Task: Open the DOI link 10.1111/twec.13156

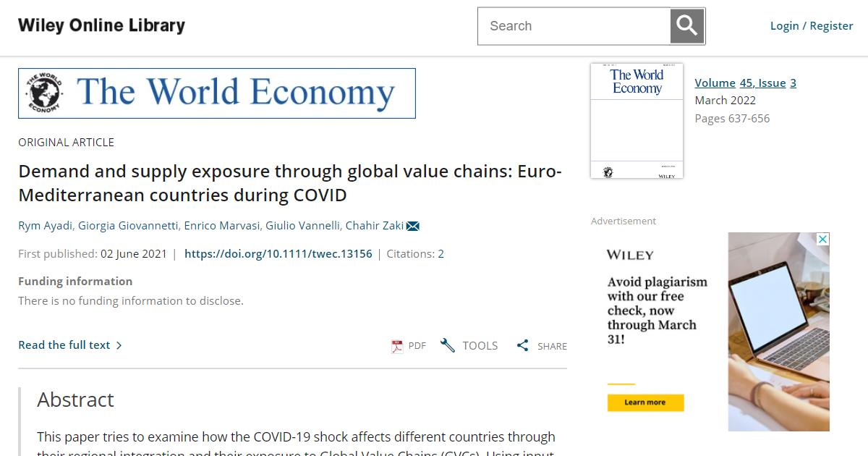Action: pos(278,254)
